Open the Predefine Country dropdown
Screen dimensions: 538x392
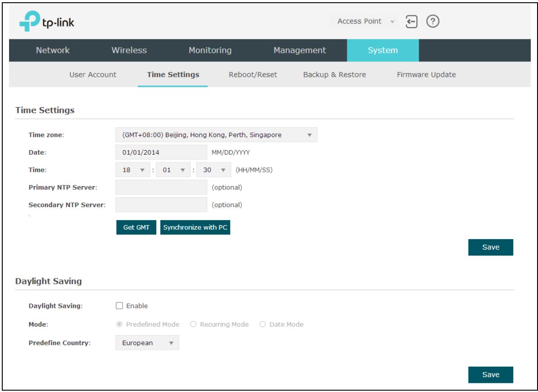coord(147,343)
